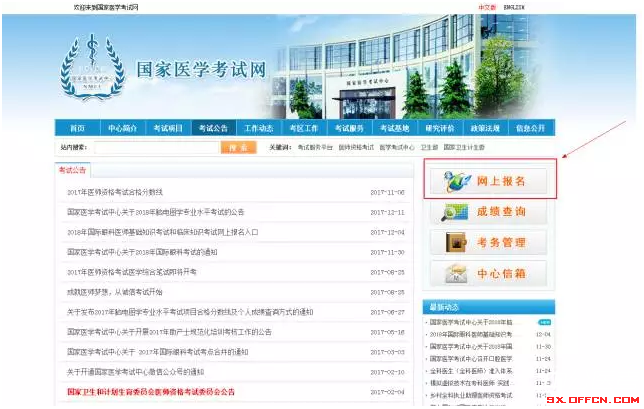Click the 考务管理 book icon
The image size is (644, 409).
[x=456, y=242]
